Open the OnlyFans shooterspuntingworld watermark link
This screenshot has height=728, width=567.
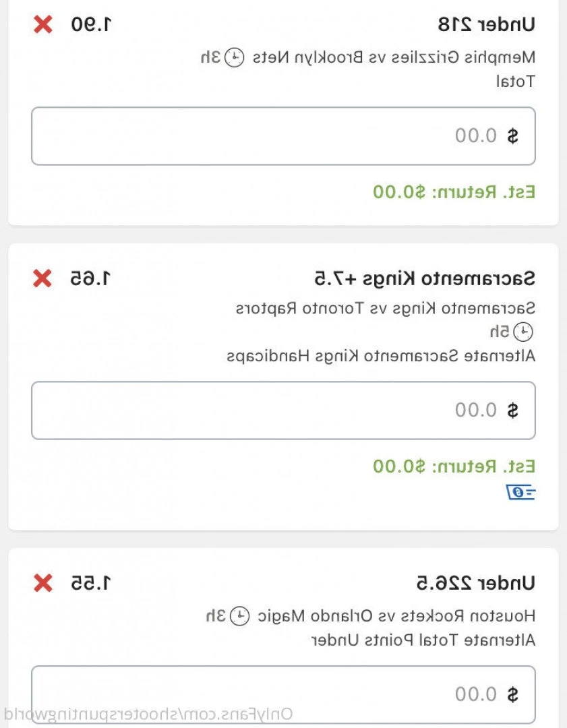[x=148, y=714]
